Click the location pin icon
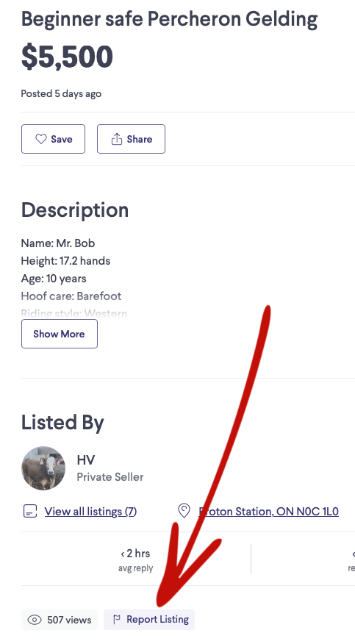This screenshot has height=644, width=355. (x=184, y=511)
